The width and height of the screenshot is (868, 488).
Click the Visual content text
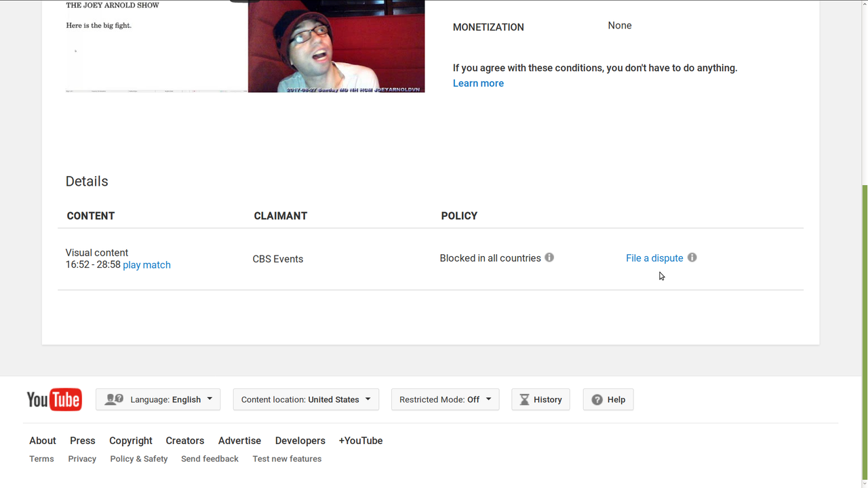(x=97, y=253)
